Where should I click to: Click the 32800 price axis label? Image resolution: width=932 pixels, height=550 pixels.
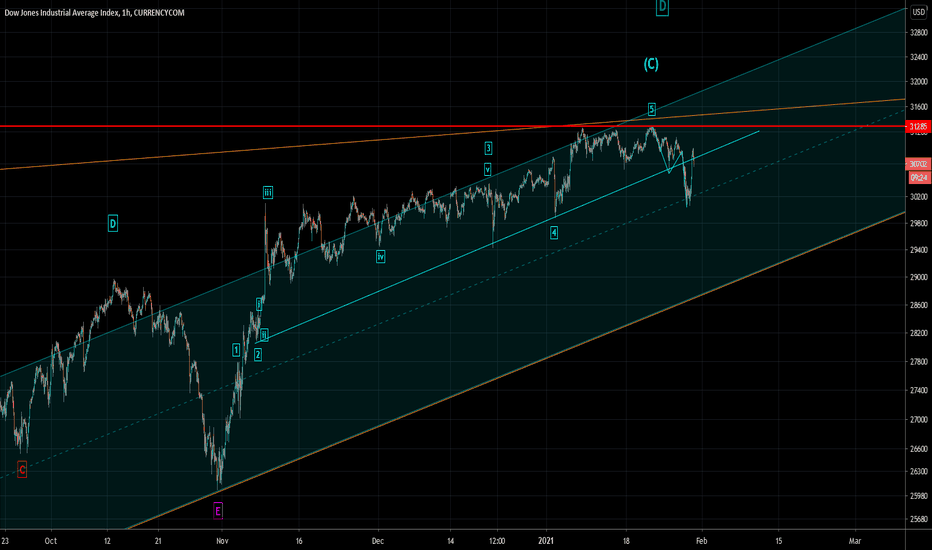click(918, 33)
